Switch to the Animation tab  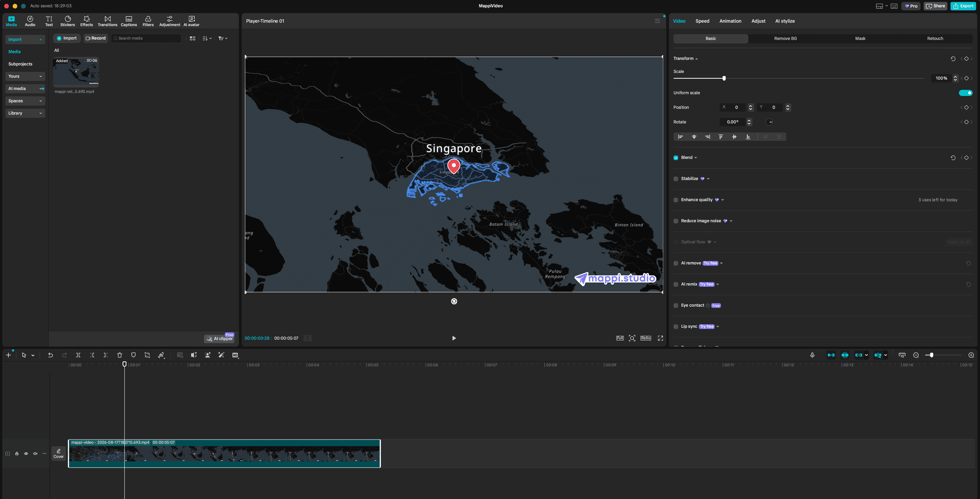pyautogui.click(x=730, y=21)
